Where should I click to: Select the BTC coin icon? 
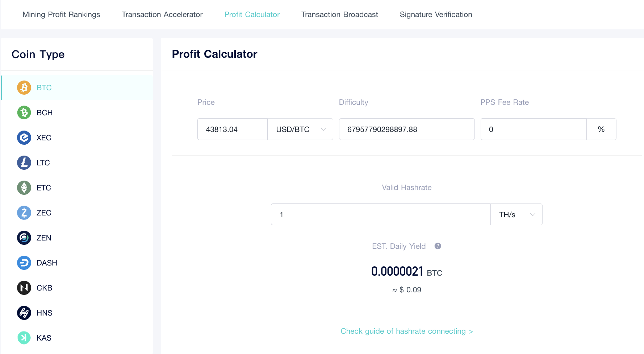(x=24, y=87)
